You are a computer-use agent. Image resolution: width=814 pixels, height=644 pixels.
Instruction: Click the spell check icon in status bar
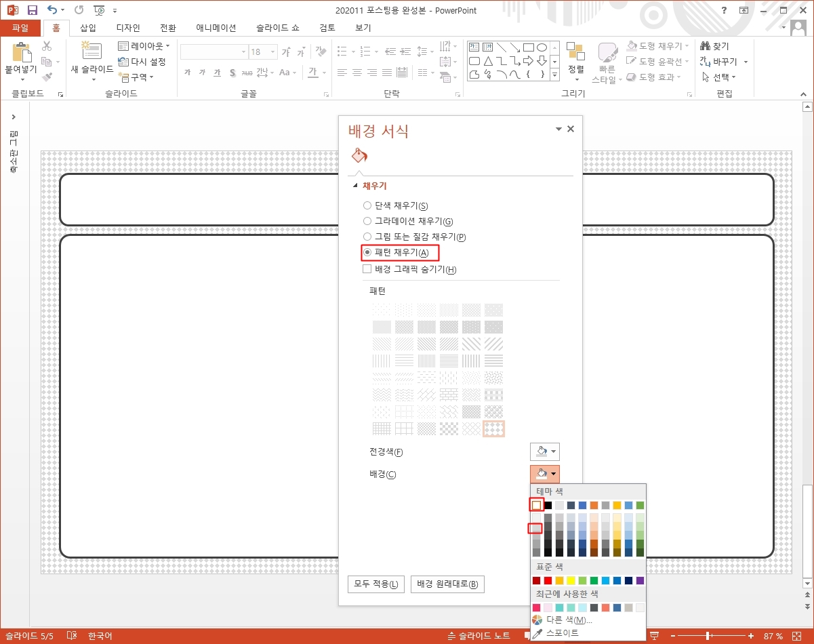tap(72, 636)
